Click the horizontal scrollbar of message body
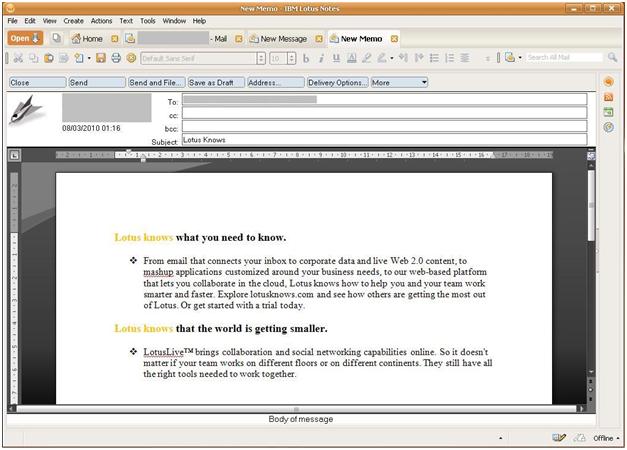Screen dimensions: 627x450 tap(296, 409)
